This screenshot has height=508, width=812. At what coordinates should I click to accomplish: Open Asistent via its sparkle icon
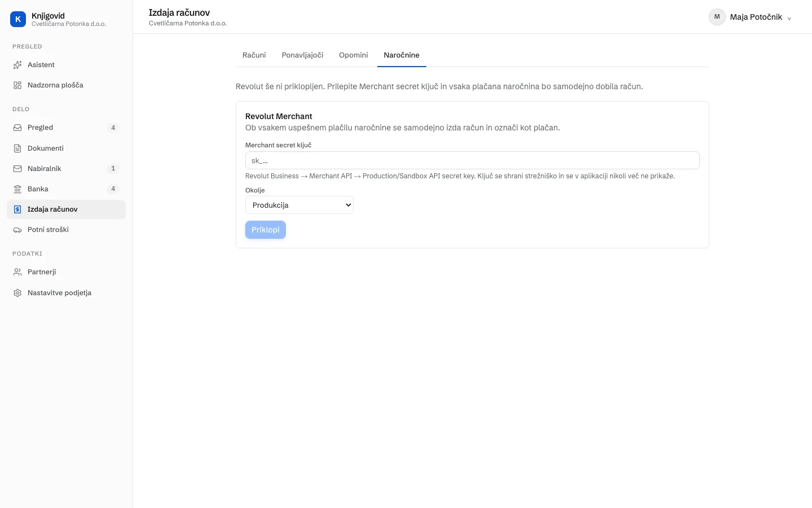coord(17,65)
